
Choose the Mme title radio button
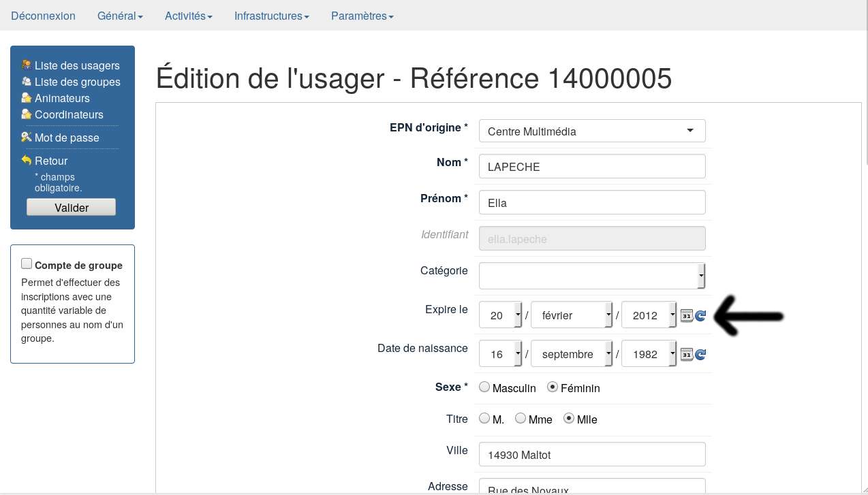coord(521,419)
